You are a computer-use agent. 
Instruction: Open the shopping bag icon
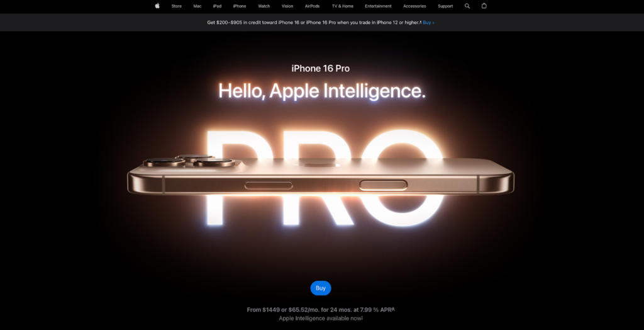pos(484,6)
